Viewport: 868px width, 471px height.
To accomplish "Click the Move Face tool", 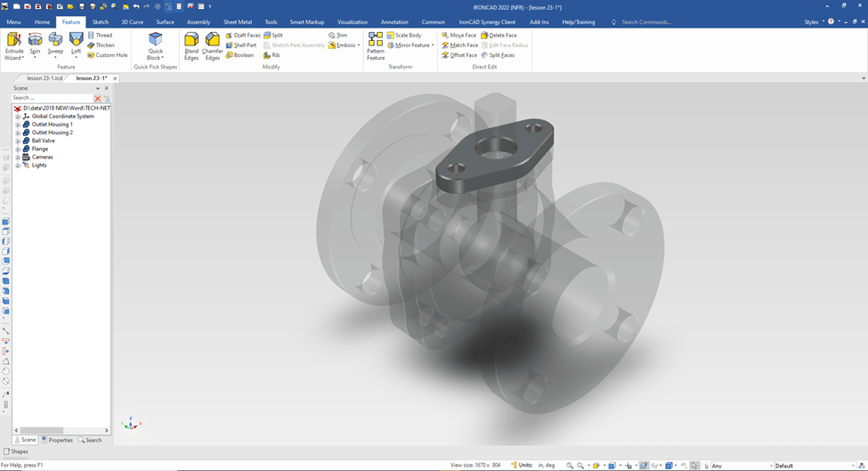I will pos(459,36).
